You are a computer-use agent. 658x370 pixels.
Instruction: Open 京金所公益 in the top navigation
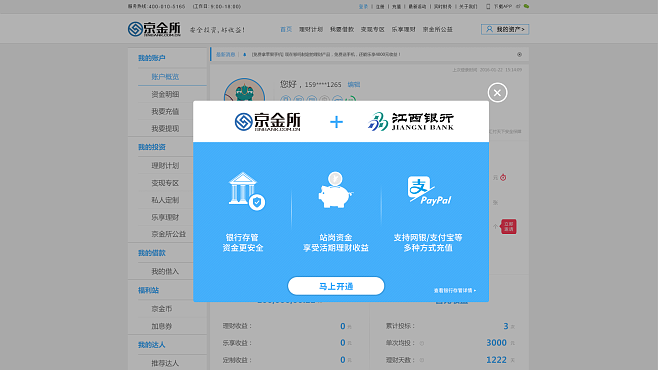coord(438,29)
